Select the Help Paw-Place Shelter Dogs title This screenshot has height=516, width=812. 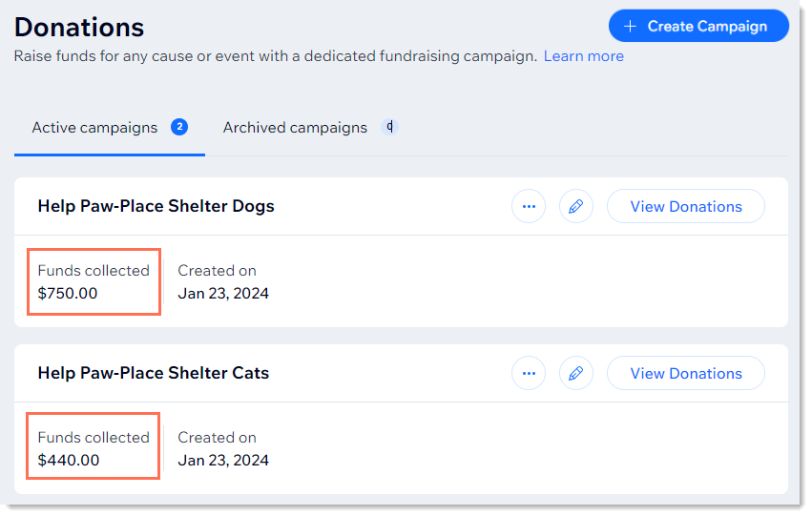point(156,206)
